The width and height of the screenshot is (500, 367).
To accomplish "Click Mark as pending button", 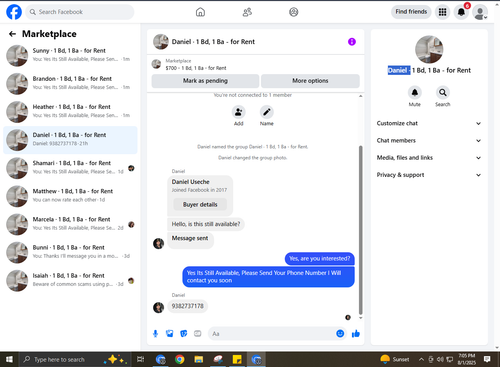I will pyautogui.click(x=205, y=81).
